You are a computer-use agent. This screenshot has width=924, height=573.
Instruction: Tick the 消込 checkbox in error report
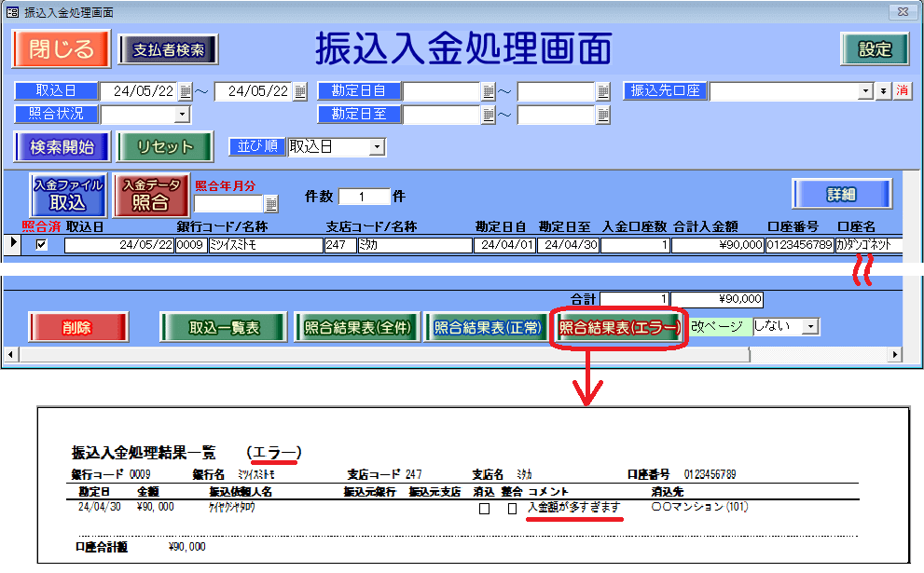pos(484,509)
